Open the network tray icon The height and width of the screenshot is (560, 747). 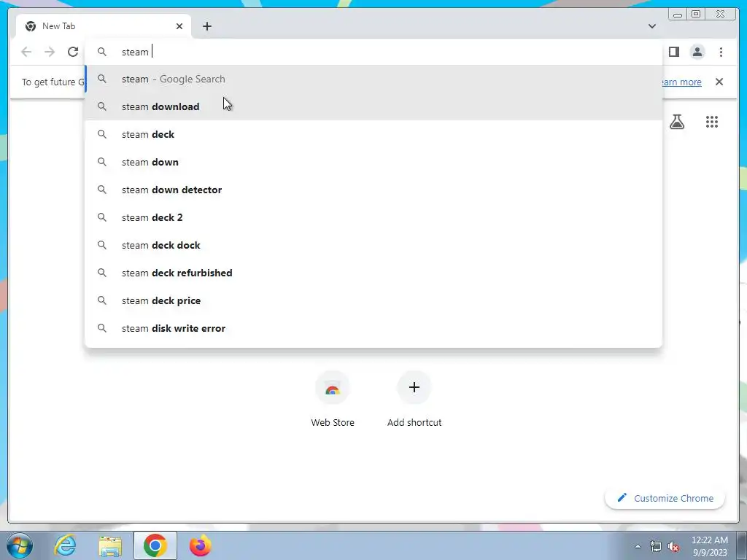[x=656, y=546]
